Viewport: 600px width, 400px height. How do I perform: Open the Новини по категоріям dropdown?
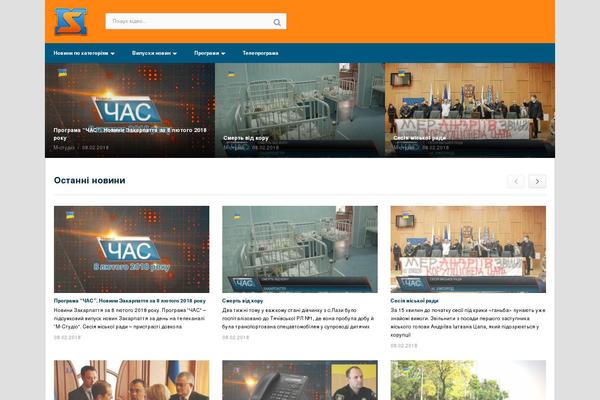(84, 53)
